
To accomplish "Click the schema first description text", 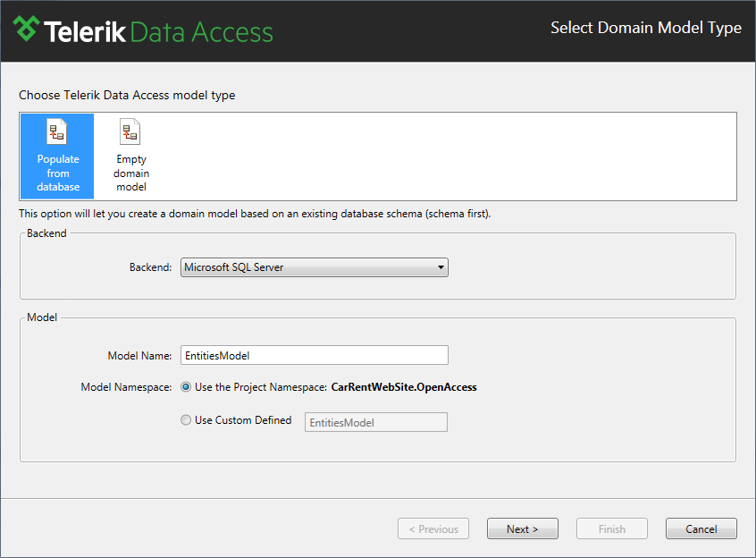I will [x=255, y=214].
